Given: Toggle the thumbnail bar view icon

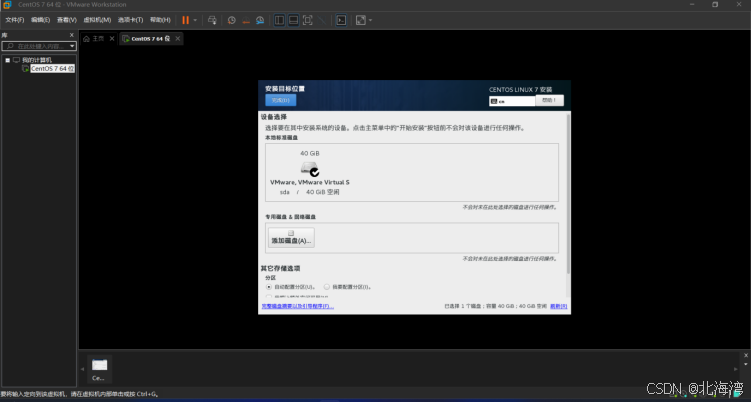Looking at the screenshot, I should (x=294, y=20).
